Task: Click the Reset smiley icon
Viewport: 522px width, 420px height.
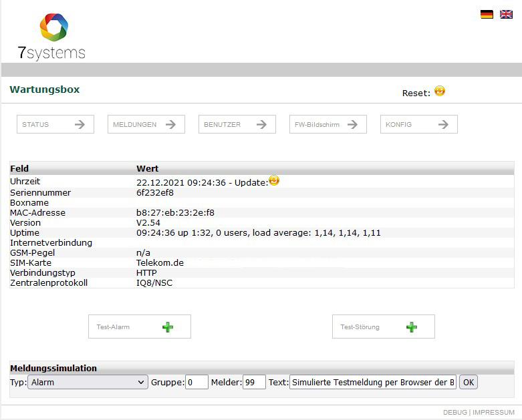Action: click(439, 91)
